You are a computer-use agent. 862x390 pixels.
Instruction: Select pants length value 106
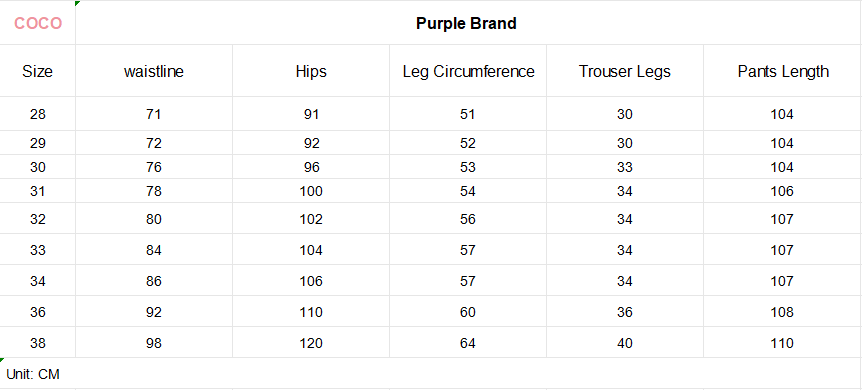783,191
